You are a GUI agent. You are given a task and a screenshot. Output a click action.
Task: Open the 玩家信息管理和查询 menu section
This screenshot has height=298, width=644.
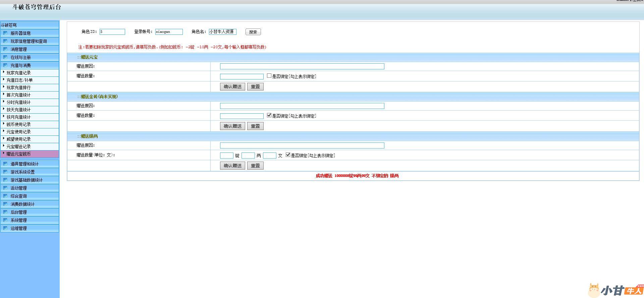coord(29,41)
